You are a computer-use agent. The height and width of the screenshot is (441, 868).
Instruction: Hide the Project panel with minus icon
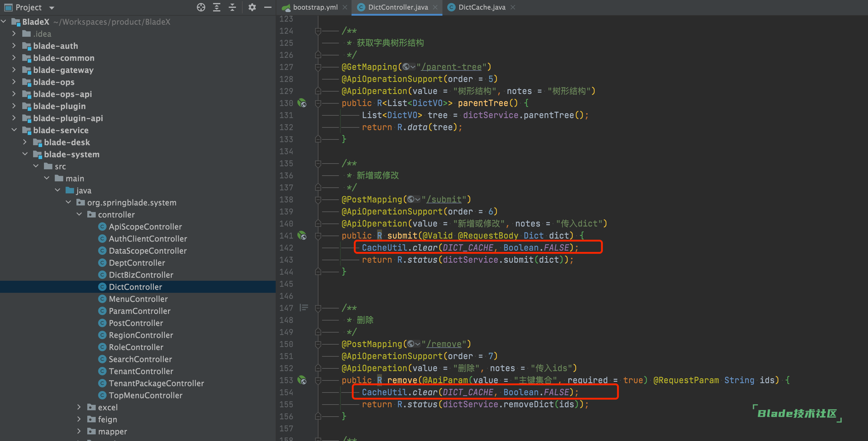pos(268,7)
